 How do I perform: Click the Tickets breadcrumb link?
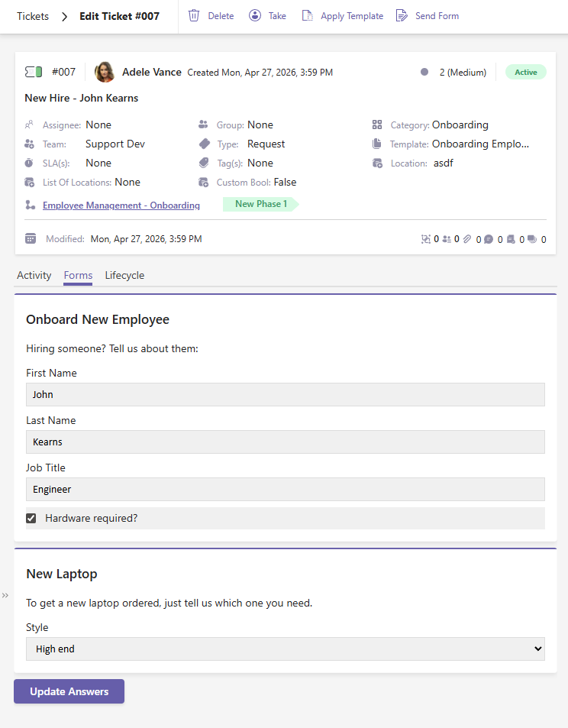[32, 16]
